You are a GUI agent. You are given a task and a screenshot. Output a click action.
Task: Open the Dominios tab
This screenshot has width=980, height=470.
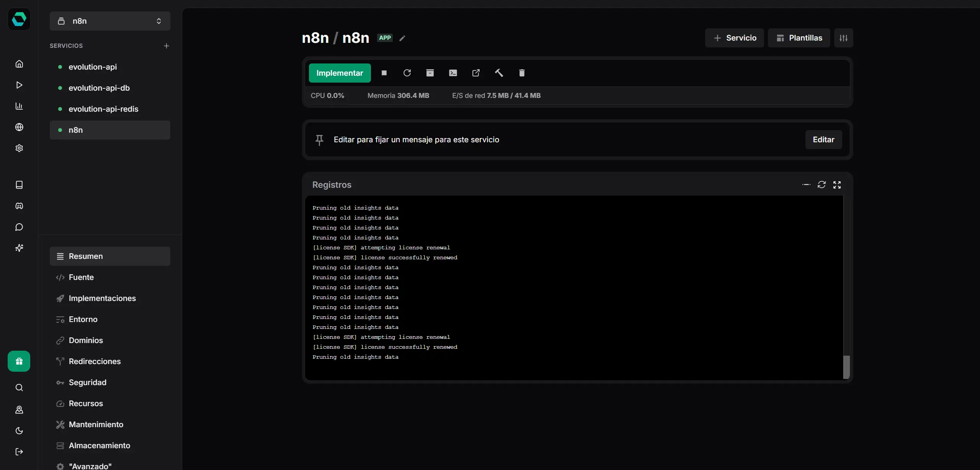110,340
